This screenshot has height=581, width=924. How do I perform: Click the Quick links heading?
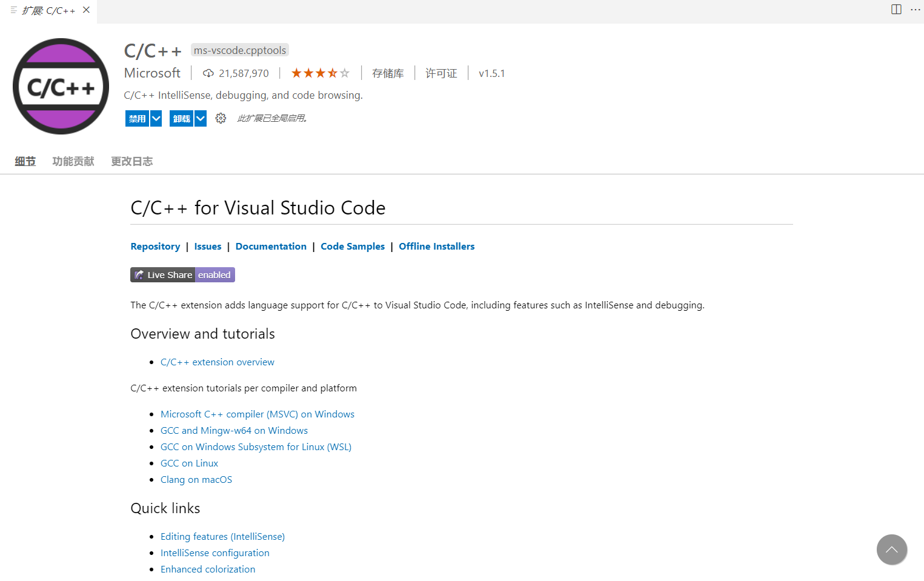[x=165, y=508]
